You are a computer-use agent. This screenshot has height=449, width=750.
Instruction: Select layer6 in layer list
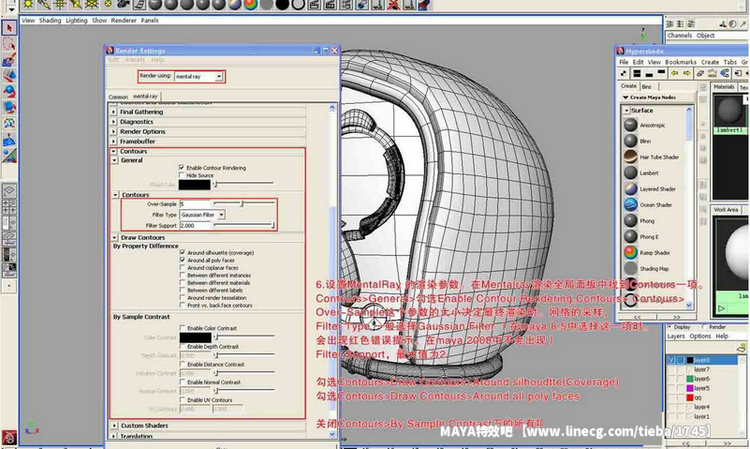pos(702,379)
